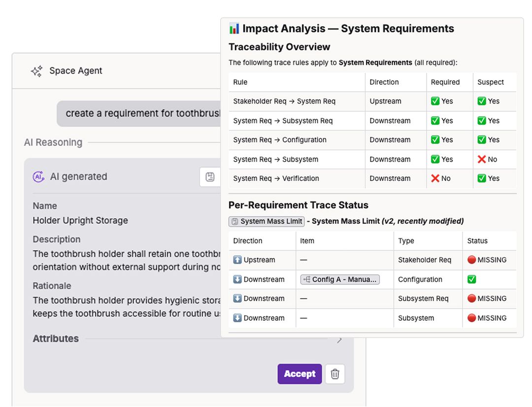This screenshot has height=407, width=532.
Task: Open the System Mass Limit requirement chip
Action: coord(266,221)
